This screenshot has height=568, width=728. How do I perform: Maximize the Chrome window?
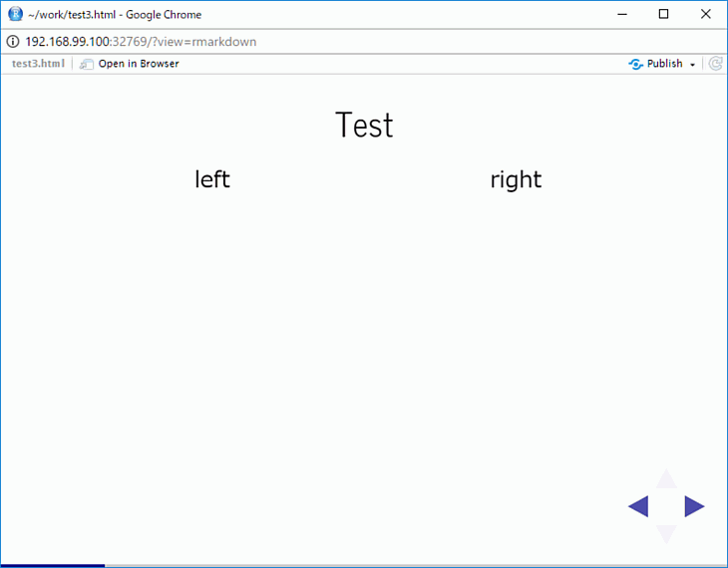(664, 14)
